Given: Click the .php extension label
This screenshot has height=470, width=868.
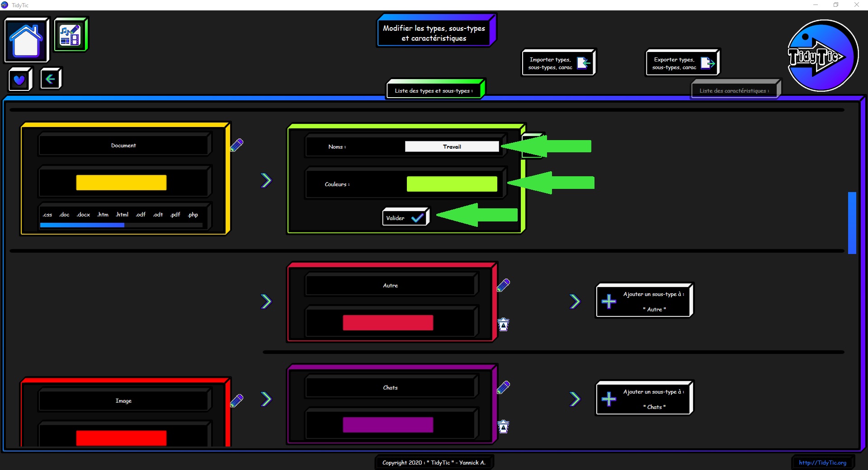Looking at the screenshot, I should click(x=193, y=215).
